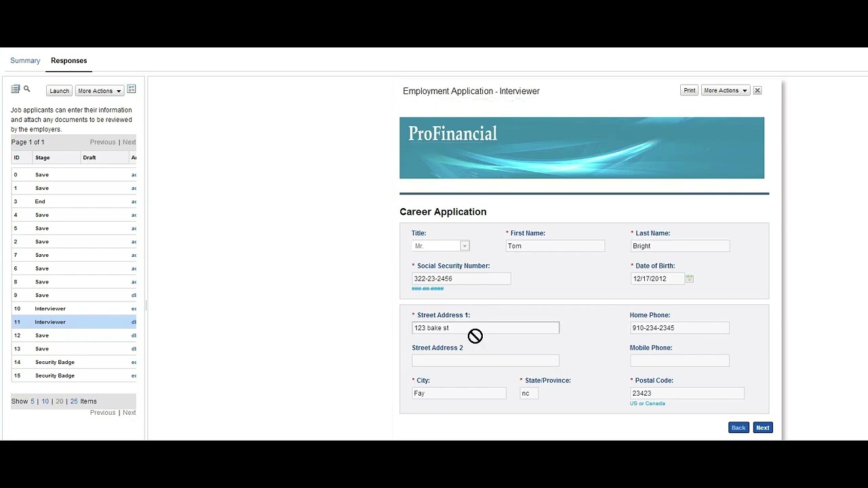
Task: Click the City field containing Fay
Action: pos(459,393)
